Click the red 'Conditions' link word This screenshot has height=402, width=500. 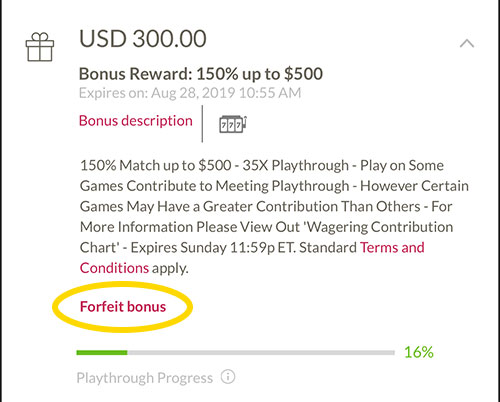tap(114, 268)
